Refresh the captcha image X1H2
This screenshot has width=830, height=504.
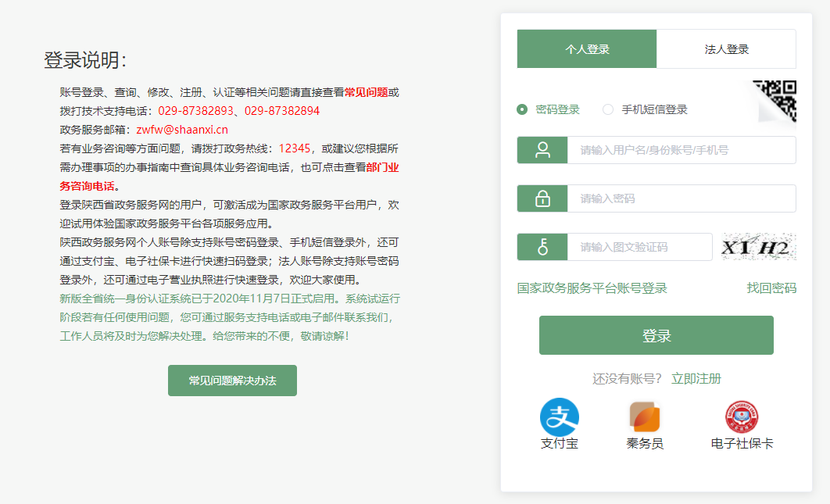(757, 247)
